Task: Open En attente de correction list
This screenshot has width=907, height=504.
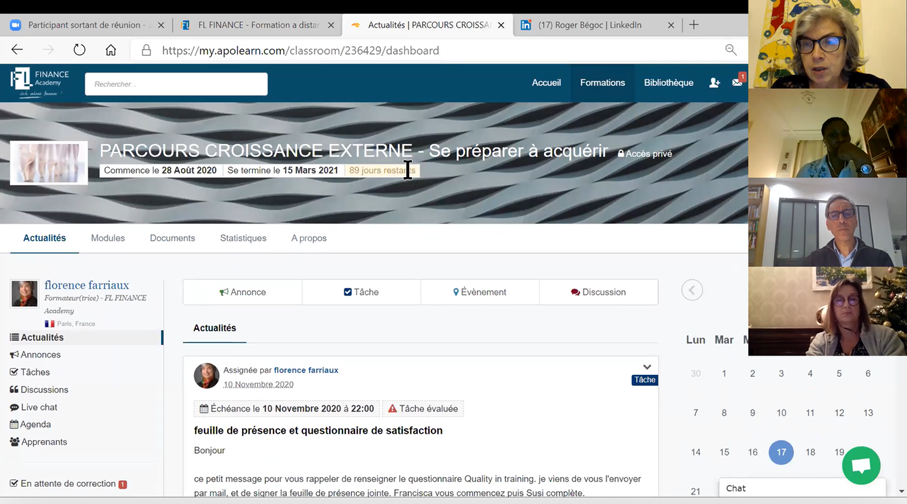Action: pos(68,484)
